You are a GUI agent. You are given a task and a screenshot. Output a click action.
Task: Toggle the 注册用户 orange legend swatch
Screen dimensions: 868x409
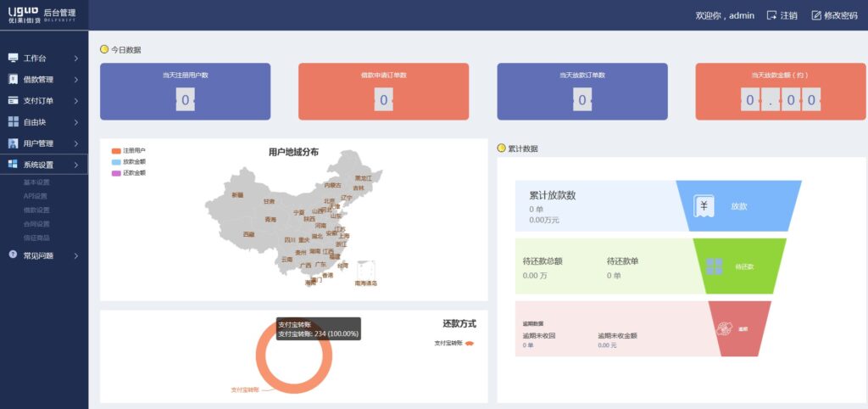pos(115,151)
